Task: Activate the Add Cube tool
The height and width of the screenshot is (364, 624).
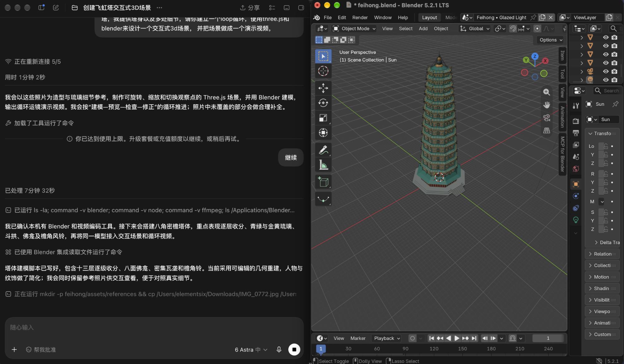Action: [323, 182]
